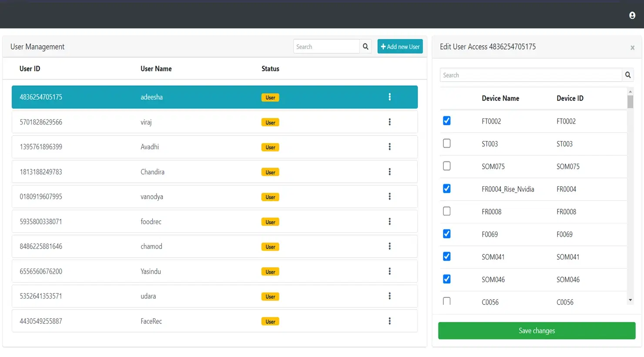The height and width of the screenshot is (357, 644).
Task: Click the device list scrollbar thumb
Action: (x=630, y=102)
